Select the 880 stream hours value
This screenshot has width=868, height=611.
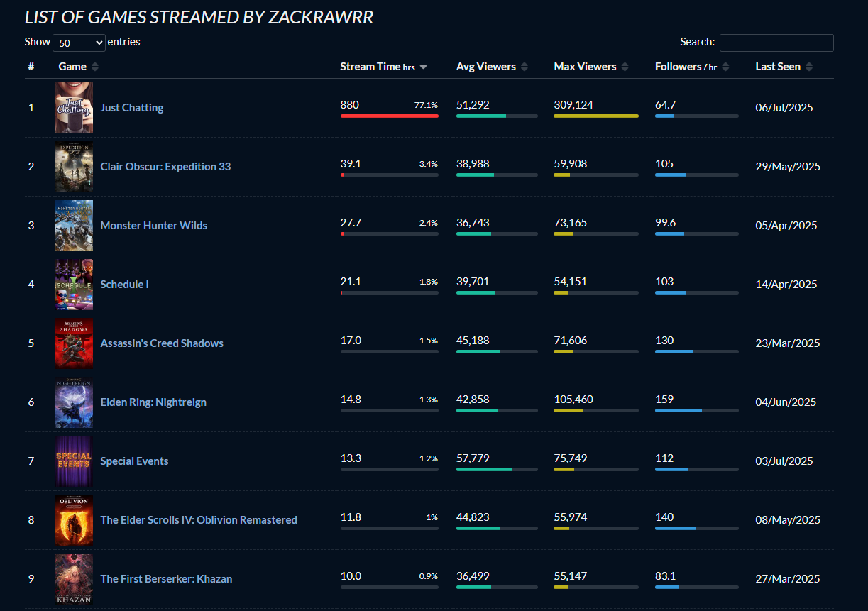[x=350, y=105]
